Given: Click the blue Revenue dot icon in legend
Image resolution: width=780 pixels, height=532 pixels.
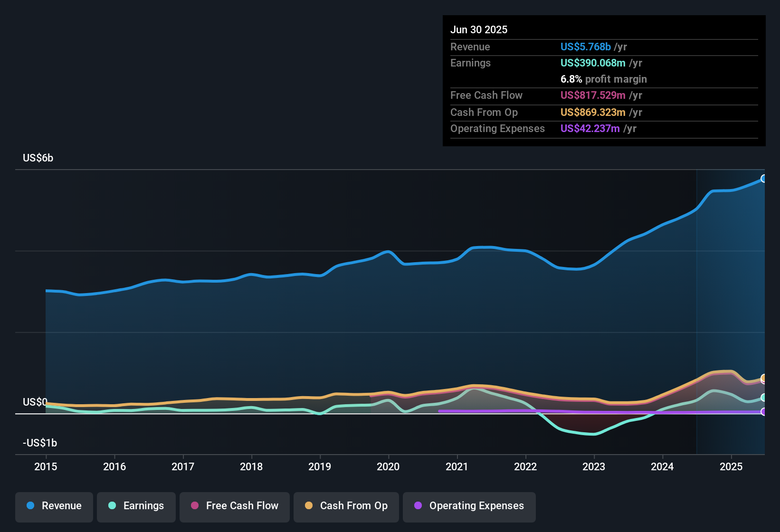Looking at the screenshot, I should 30,506.
